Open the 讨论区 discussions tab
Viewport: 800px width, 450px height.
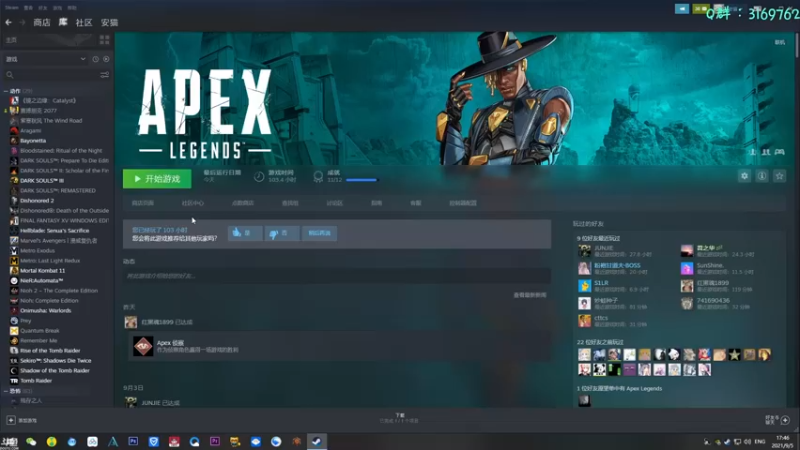click(334, 203)
